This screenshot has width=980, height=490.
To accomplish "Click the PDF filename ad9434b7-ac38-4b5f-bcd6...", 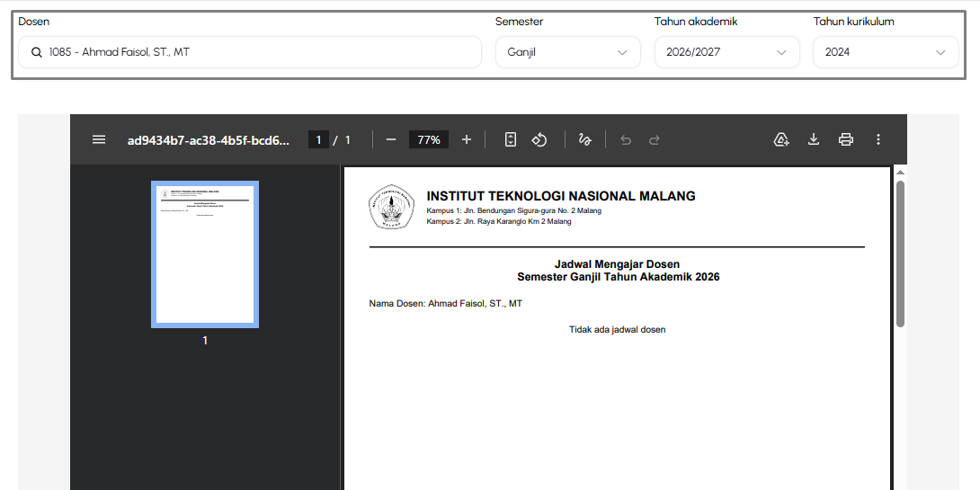I will point(209,140).
